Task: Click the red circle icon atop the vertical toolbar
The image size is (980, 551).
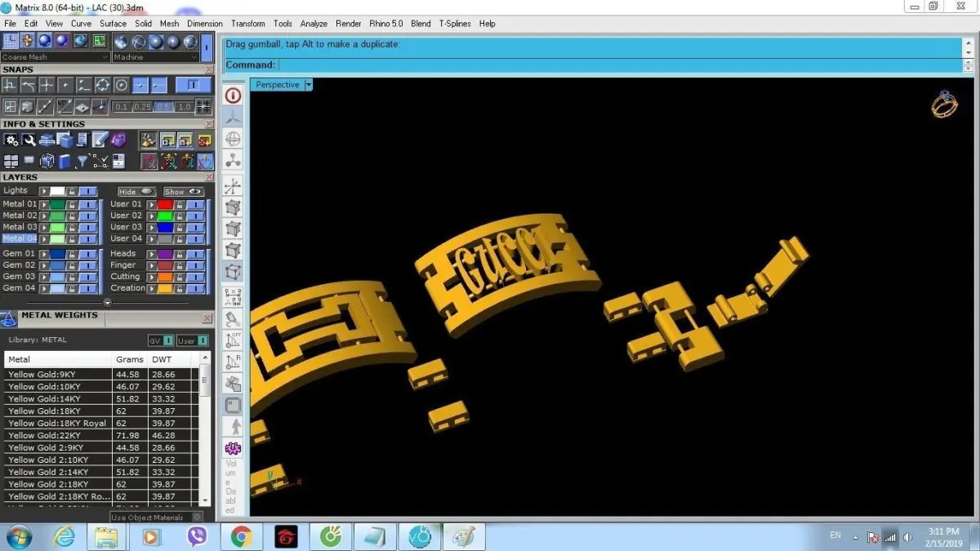Action: 233,96
